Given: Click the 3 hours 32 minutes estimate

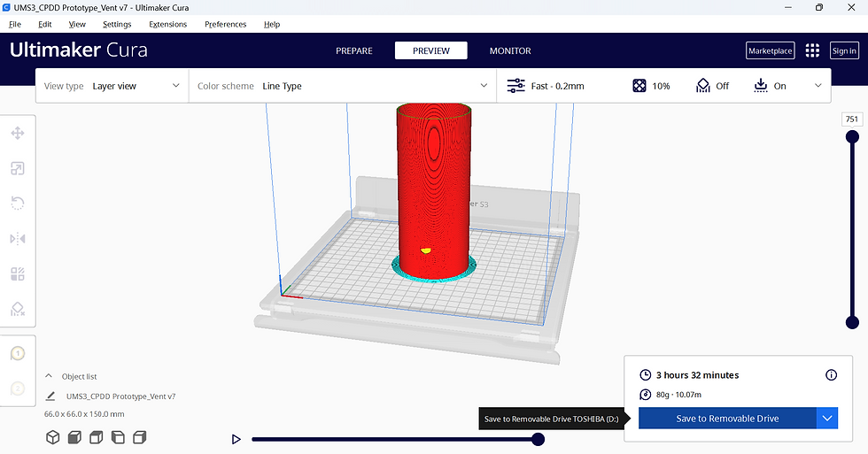Looking at the screenshot, I should click(x=698, y=375).
